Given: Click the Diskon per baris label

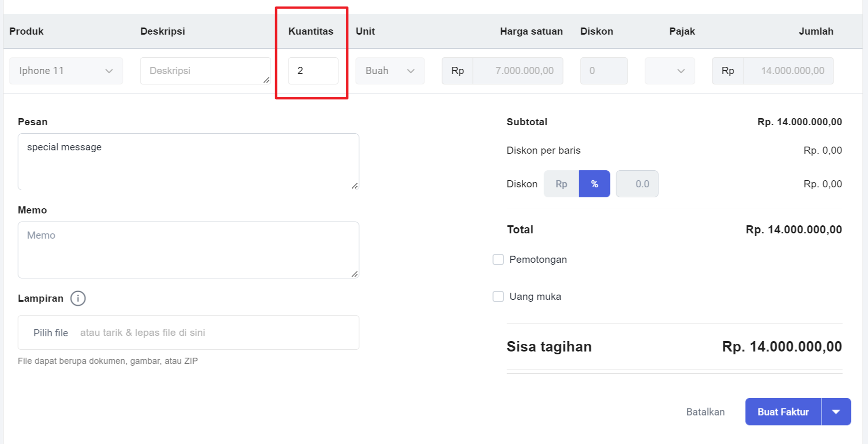Looking at the screenshot, I should pyautogui.click(x=544, y=150).
